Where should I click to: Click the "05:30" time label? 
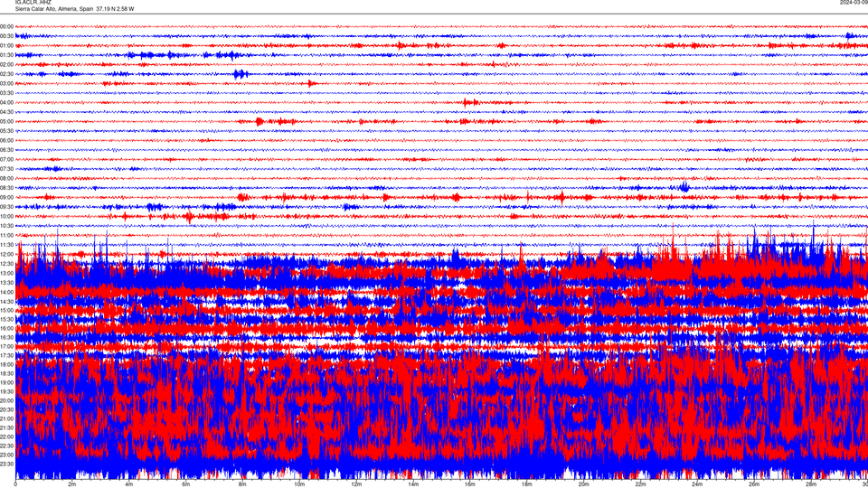coord(6,130)
